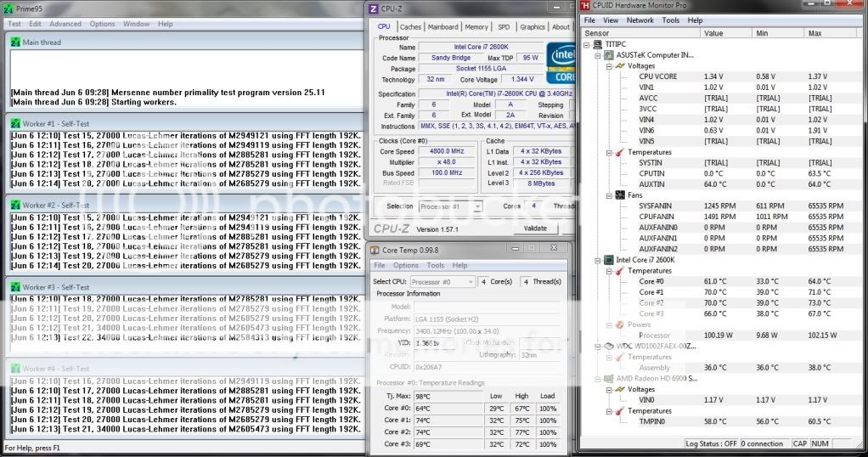
Task: Collapse the Intel Core i7 2600K node
Action: point(598,260)
